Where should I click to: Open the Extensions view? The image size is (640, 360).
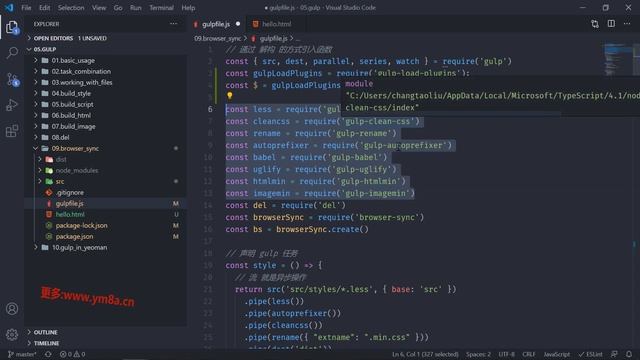coord(12,131)
